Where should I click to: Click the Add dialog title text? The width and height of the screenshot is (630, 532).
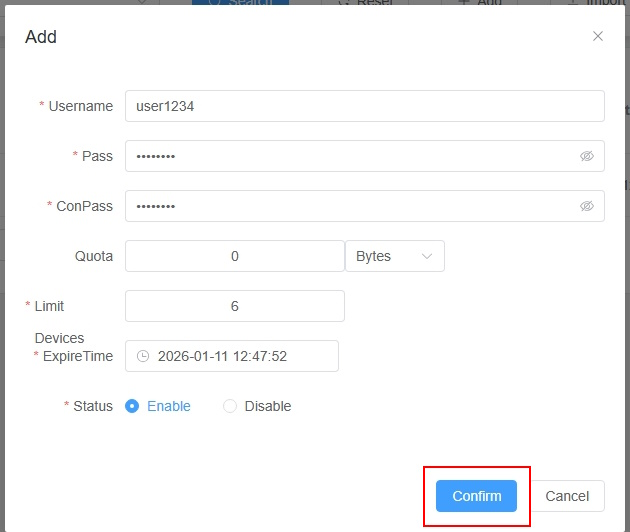point(41,37)
